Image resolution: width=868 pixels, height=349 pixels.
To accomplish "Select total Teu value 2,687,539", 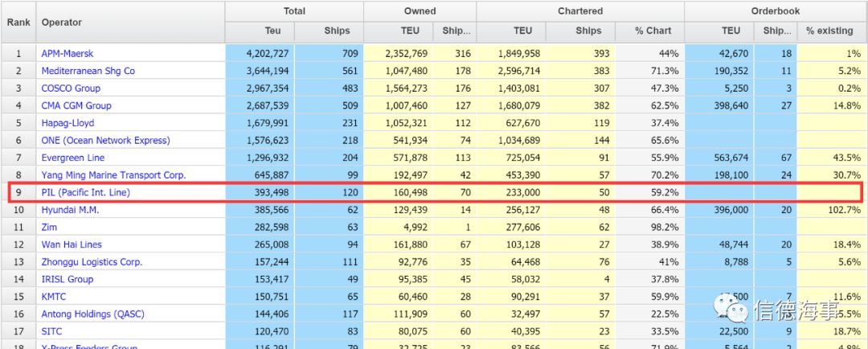I will 268,105.
